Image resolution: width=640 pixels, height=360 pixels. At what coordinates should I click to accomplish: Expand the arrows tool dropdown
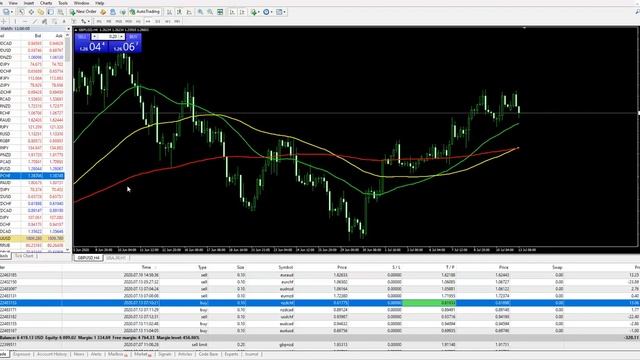[88, 21]
